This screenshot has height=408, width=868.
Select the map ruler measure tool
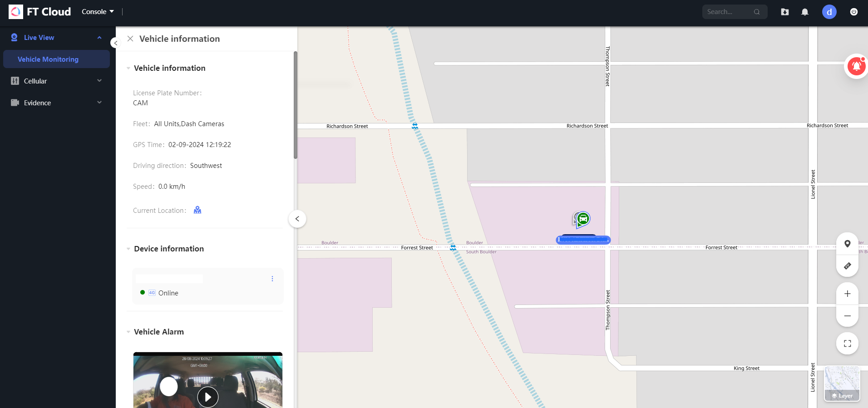pyautogui.click(x=847, y=266)
